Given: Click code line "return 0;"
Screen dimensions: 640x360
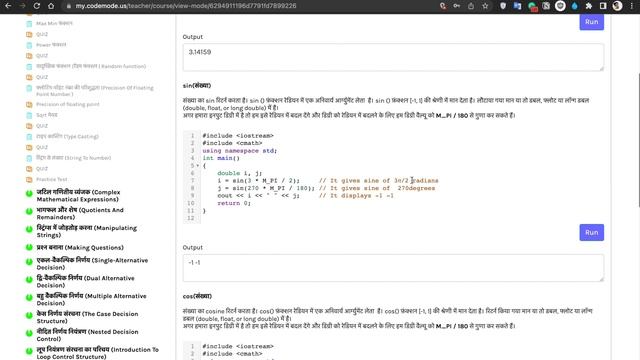Looking at the screenshot, I should click(234, 203).
